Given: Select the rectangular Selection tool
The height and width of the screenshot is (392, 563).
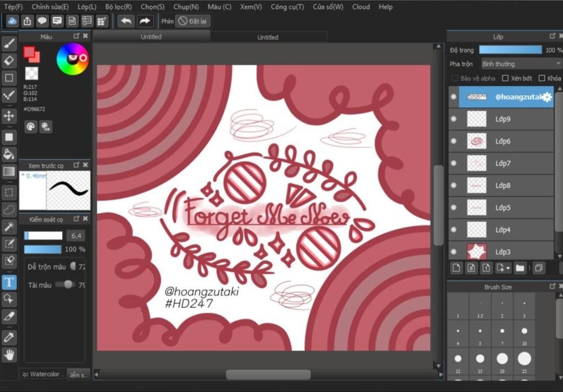Looking at the screenshot, I should (9, 192).
